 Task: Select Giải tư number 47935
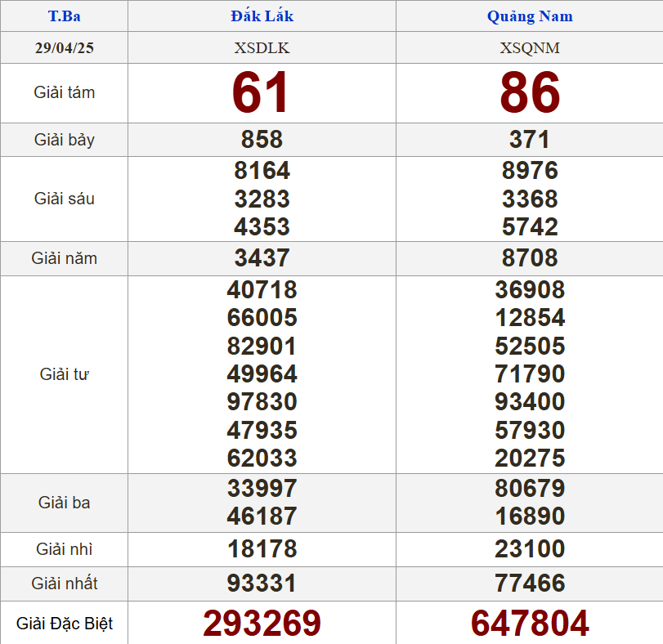click(262, 430)
